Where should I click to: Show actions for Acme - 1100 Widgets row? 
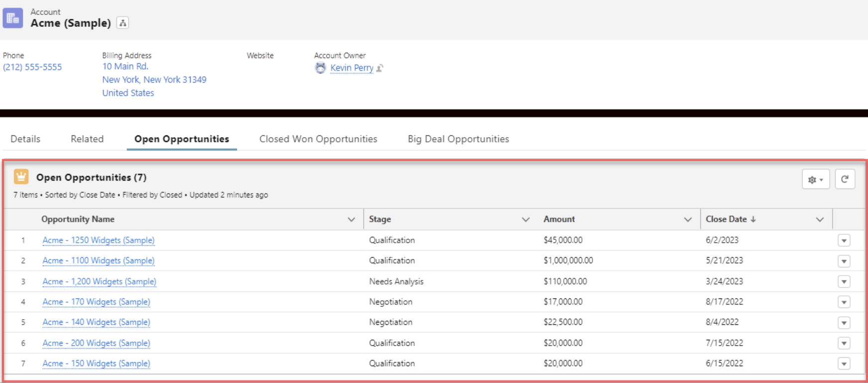(844, 261)
